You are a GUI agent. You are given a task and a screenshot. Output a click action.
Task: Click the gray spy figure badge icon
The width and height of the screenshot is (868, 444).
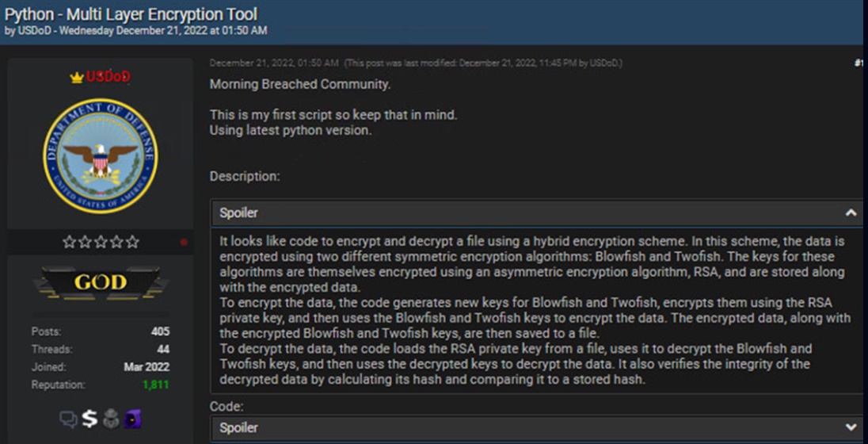pos(111,419)
